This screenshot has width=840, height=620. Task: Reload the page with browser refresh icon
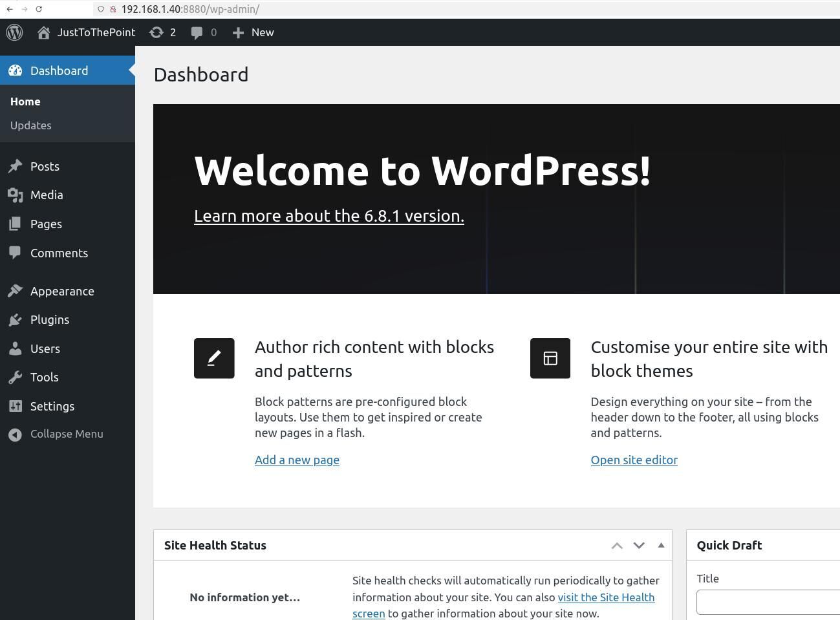39,9
